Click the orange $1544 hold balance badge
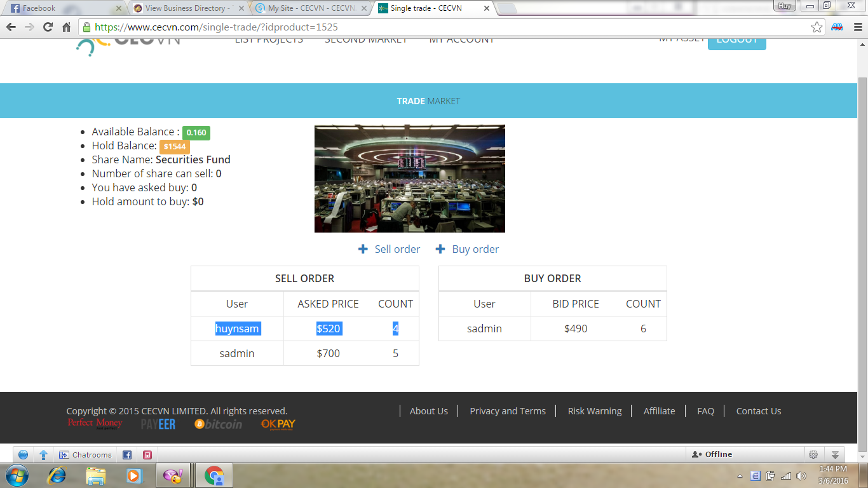 pyautogui.click(x=175, y=147)
